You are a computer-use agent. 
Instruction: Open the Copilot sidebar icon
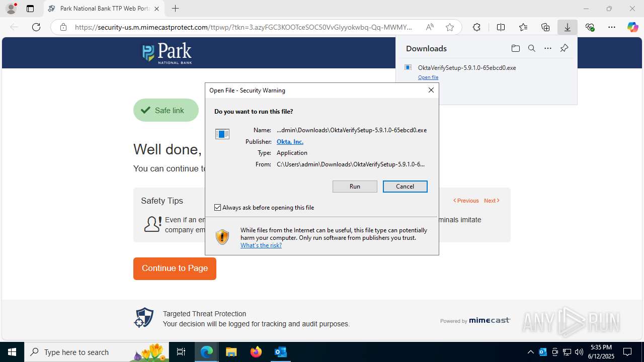pos(632,27)
